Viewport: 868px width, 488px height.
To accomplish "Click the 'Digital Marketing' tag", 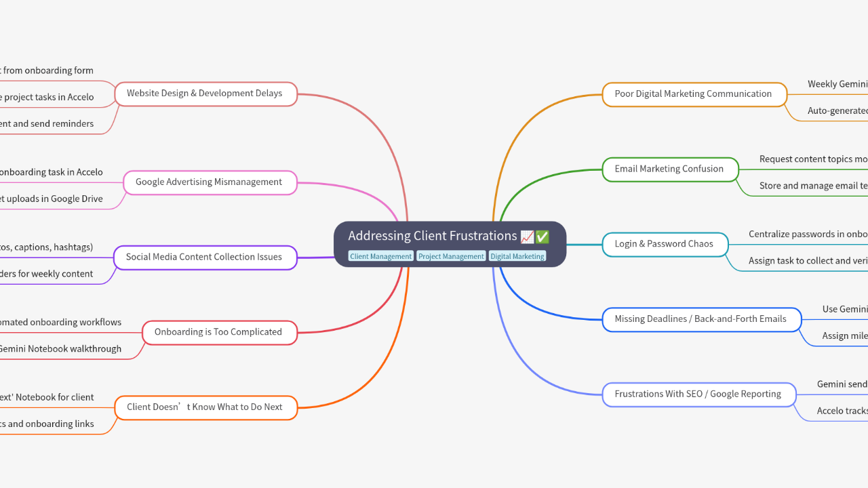I will (517, 256).
